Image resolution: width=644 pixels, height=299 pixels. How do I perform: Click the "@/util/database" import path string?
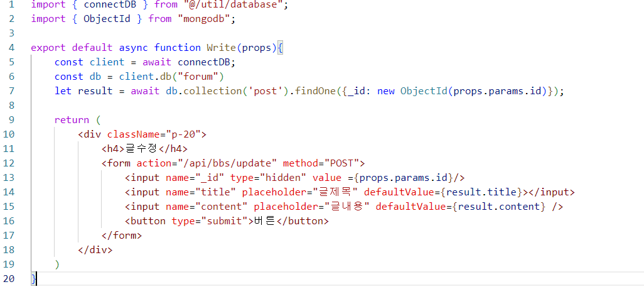tap(233, 4)
